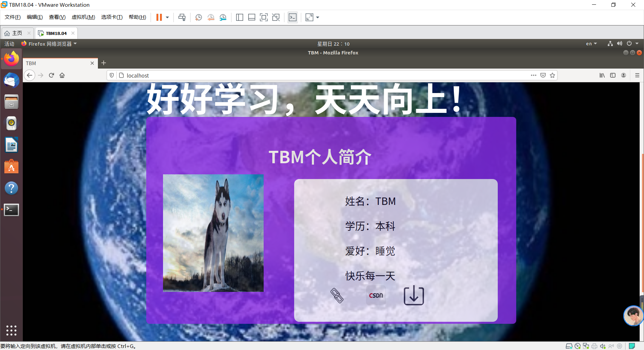The height and width of the screenshot is (350, 644).
Task: Close the TBM18.04 VM tab
Action: pyautogui.click(x=73, y=33)
